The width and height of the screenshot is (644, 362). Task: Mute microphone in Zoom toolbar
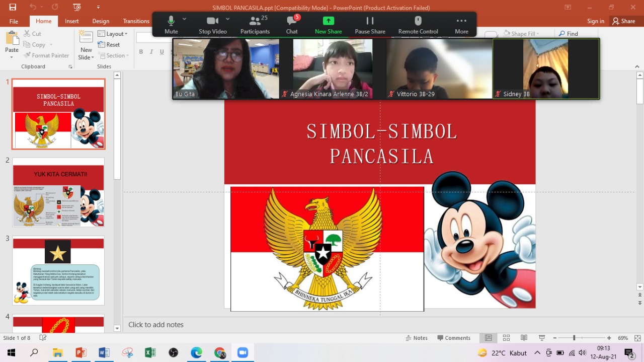click(171, 25)
